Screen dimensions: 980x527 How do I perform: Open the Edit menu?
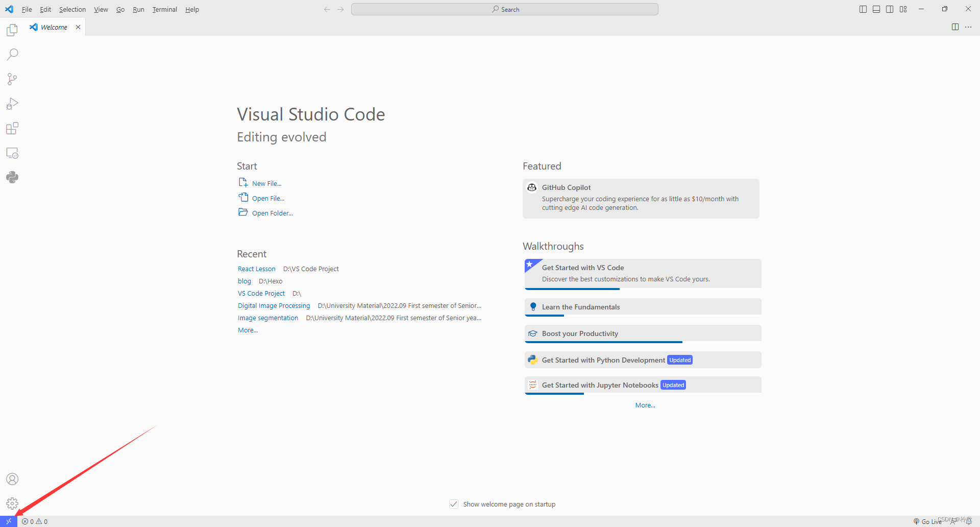[x=45, y=9]
